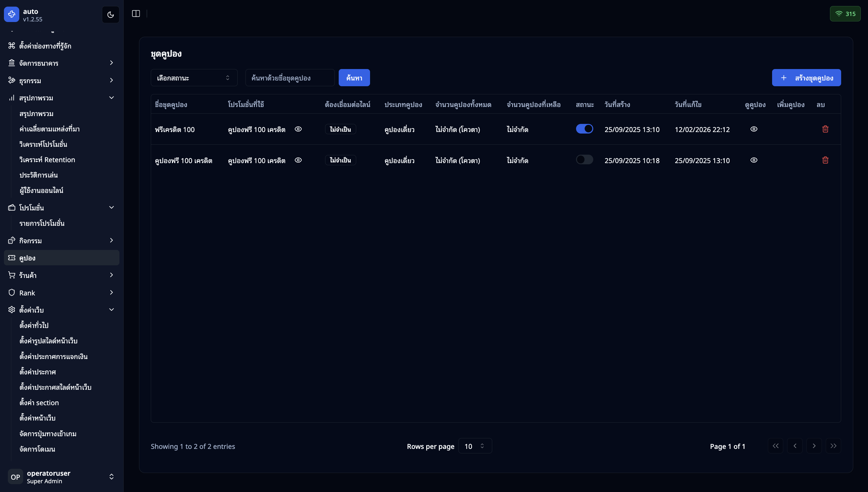Delete the คูปองฟรี 100 เครดิต coupon set row
The image size is (868, 492).
[825, 160]
